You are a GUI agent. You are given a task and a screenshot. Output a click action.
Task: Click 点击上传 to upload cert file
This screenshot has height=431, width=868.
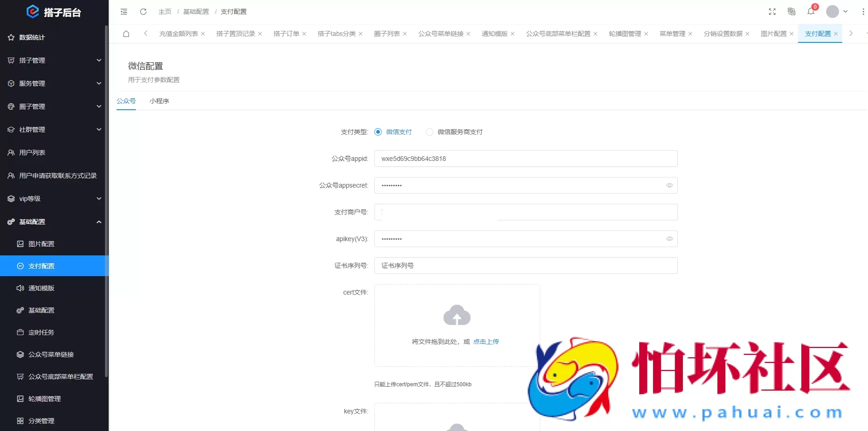coord(486,342)
